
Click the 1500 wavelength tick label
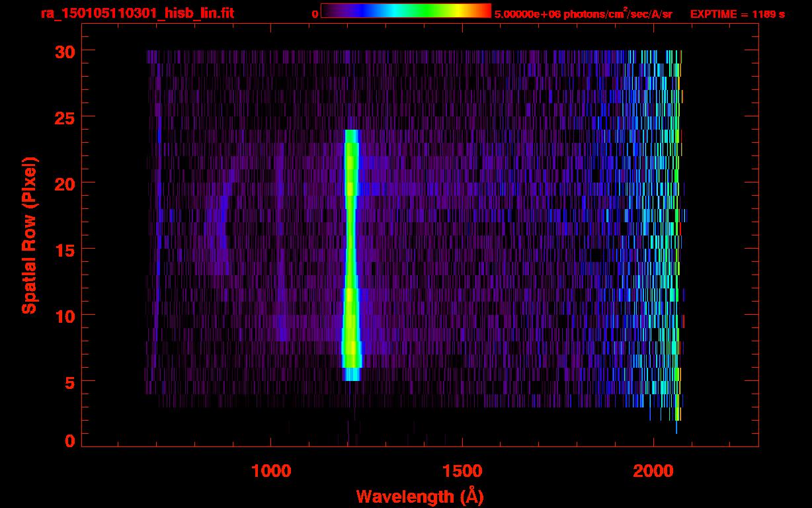pyautogui.click(x=462, y=471)
